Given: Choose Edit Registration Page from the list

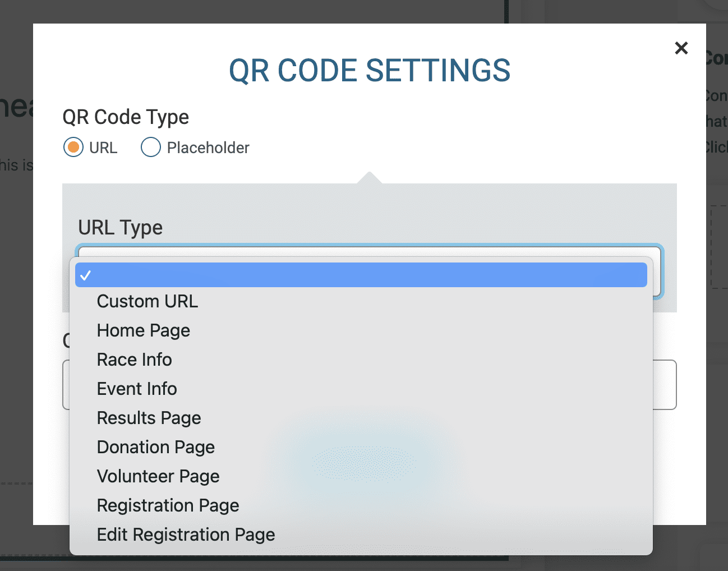Looking at the screenshot, I should 186,535.
